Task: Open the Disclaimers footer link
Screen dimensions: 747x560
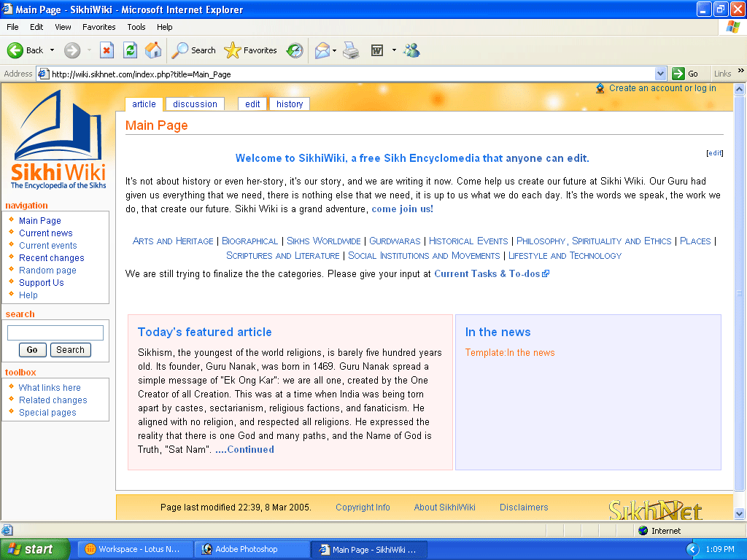Action: click(x=524, y=507)
